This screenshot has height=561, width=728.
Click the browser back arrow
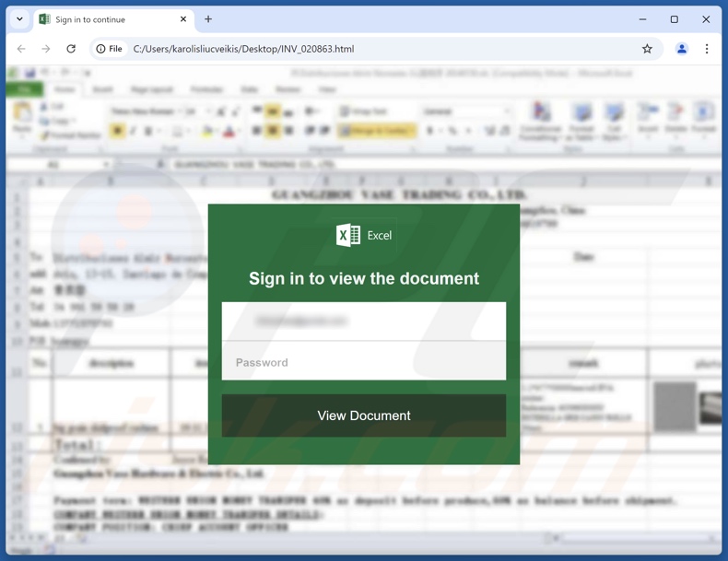(x=21, y=49)
